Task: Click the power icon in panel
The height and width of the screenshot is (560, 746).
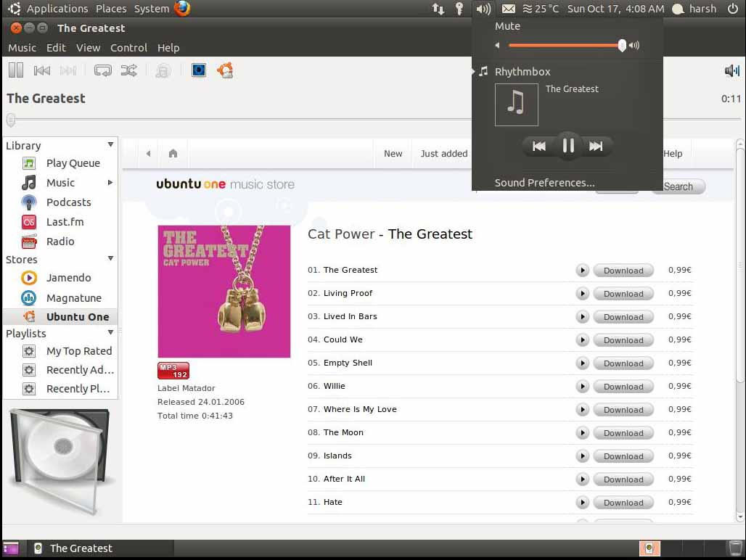Action: coord(733,9)
